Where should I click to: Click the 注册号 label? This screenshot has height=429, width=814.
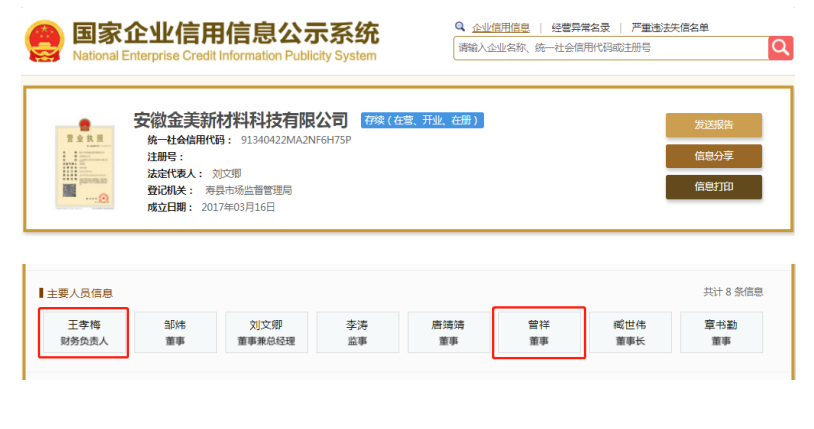[165, 157]
